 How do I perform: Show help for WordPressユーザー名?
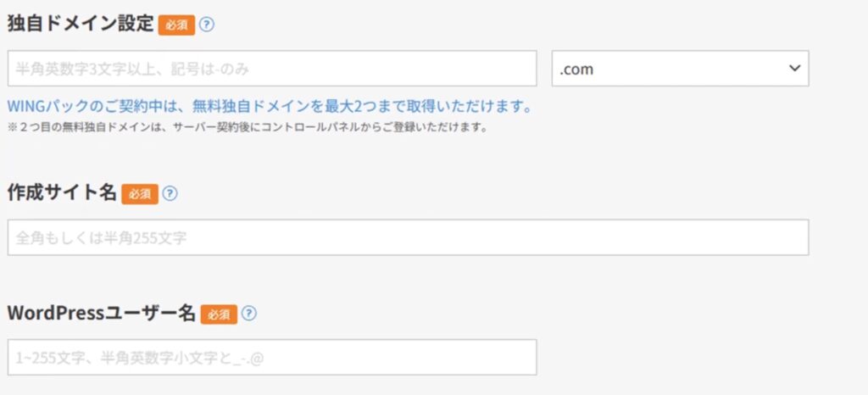248,314
